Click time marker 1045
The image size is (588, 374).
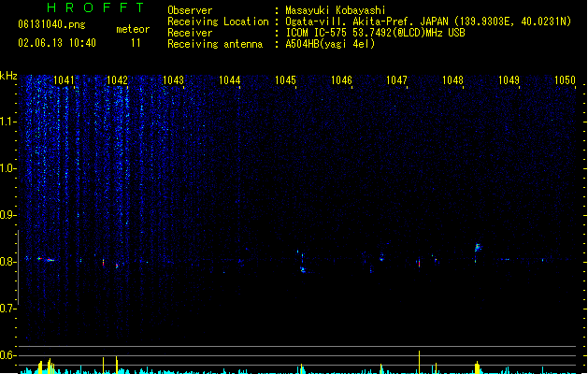coord(286,79)
